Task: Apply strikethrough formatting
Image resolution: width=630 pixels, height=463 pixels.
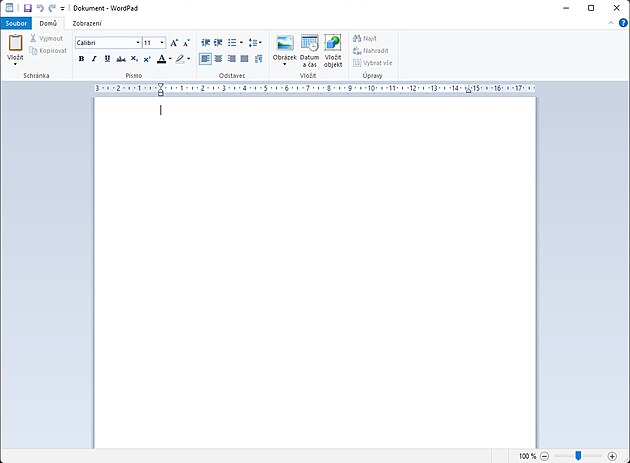Action: click(x=121, y=59)
